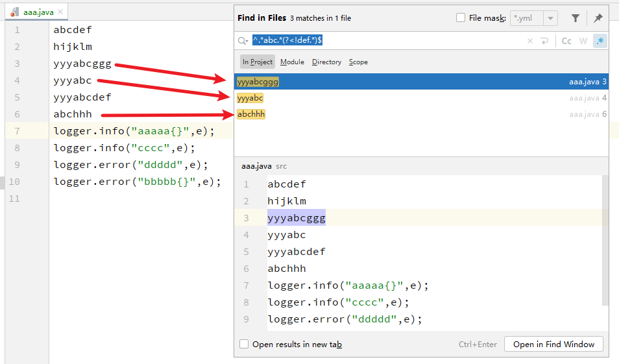Check Open results in new tab
This screenshot has height=364, width=619.
click(244, 345)
